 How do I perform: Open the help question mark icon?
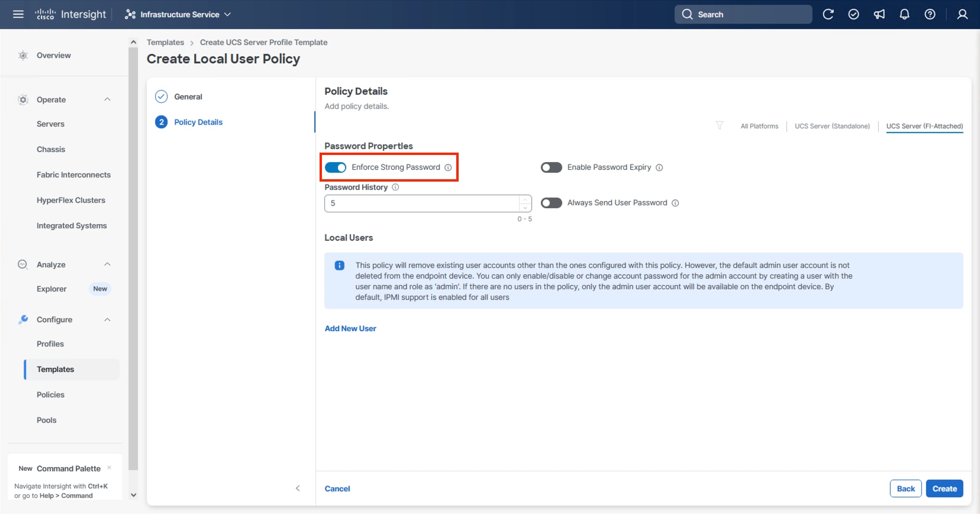click(930, 14)
